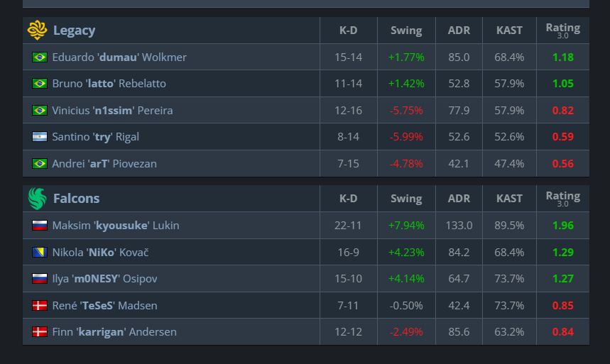Open Legacy team page link
This screenshot has width=610, height=364.
tap(75, 31)
